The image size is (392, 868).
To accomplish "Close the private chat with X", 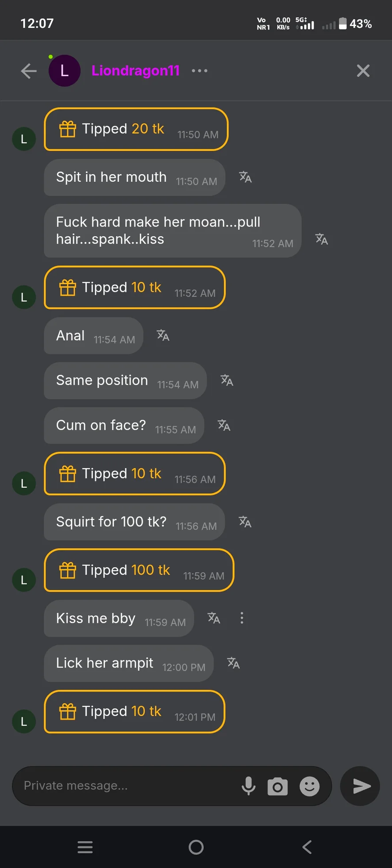I will (x=363, y=71).
